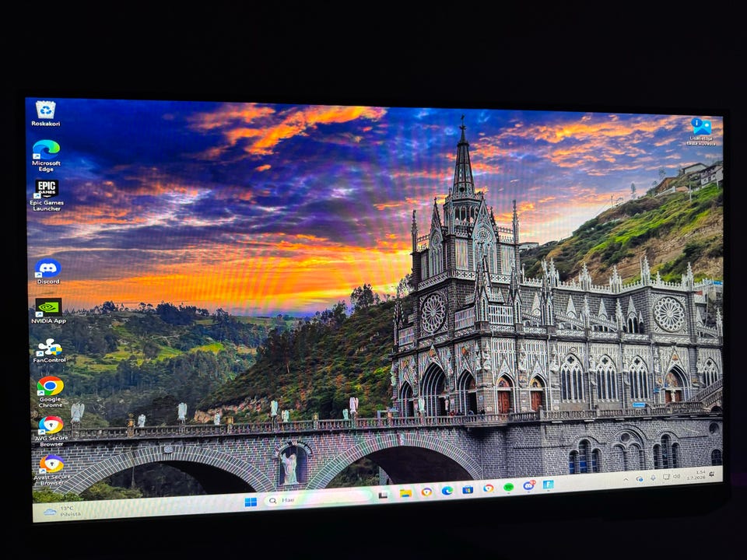The width and height of the screenshot is (747, 560).
Task: Select the NVIDIA App desktop icon
Action: (48, 311)
